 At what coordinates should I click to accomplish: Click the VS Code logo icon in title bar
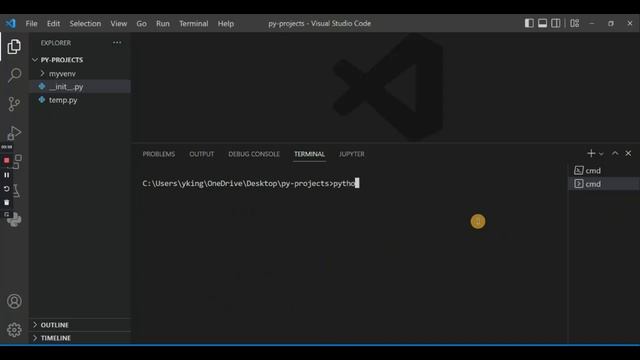pos(11,23)
